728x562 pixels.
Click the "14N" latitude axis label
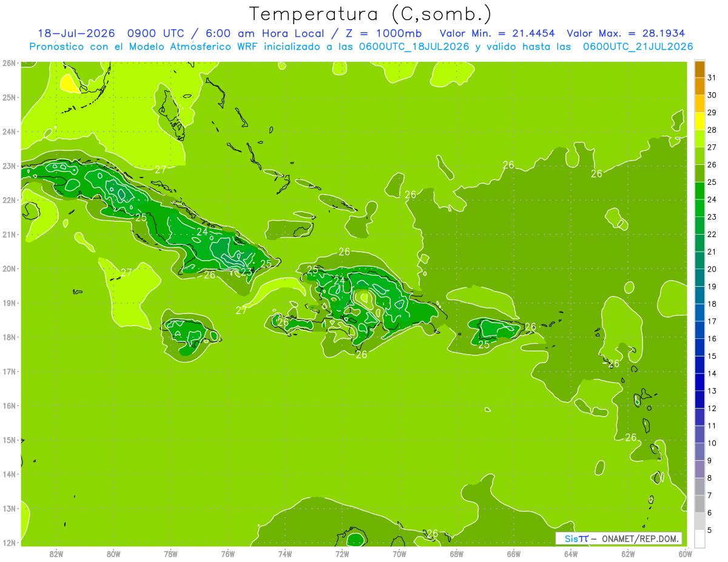[x=8, y=474]
